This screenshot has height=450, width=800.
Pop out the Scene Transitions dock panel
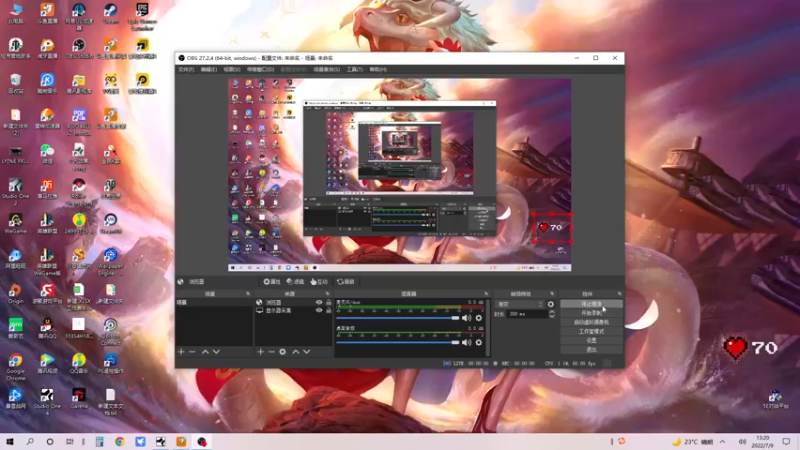[x=552, y=294]
